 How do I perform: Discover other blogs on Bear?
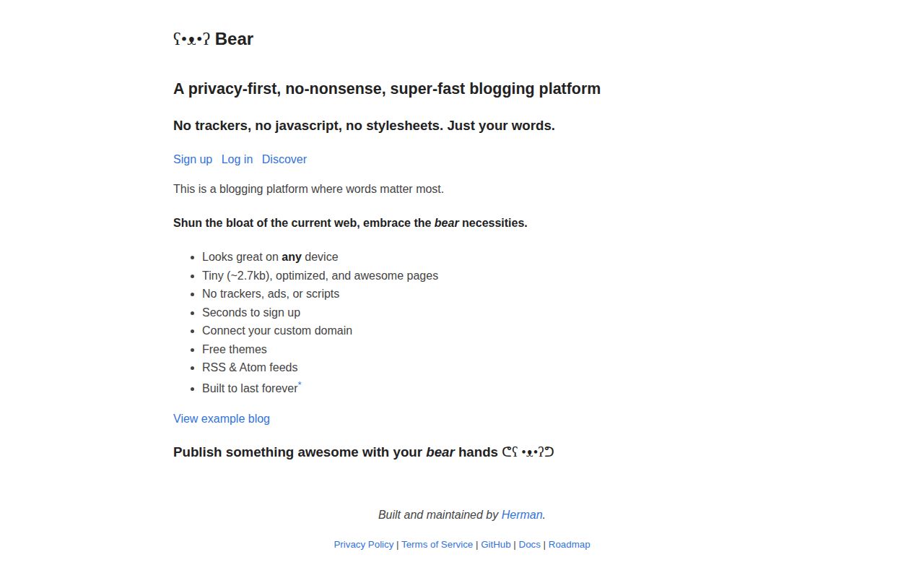pyautogui.click(x=284, y=159)
